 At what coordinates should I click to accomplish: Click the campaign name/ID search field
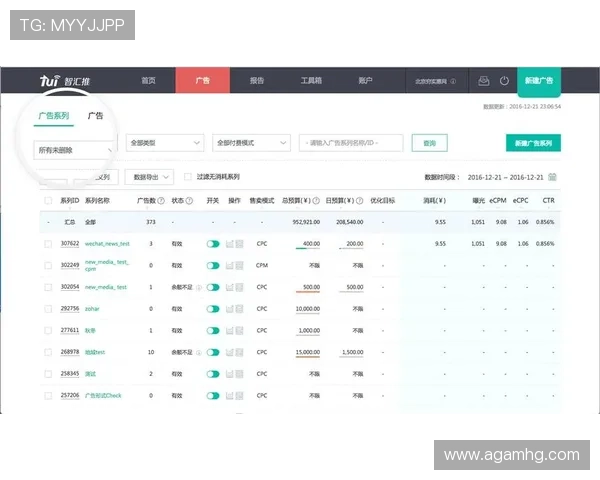350,143
